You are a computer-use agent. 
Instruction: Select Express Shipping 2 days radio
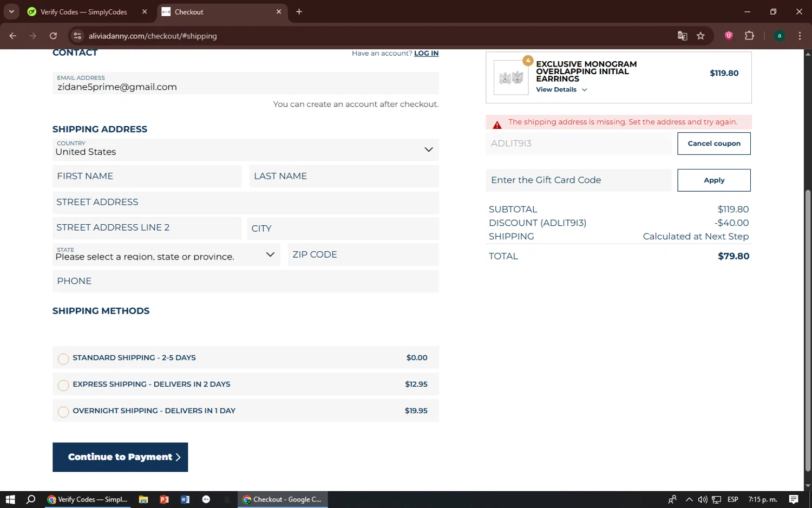point(63,385)
